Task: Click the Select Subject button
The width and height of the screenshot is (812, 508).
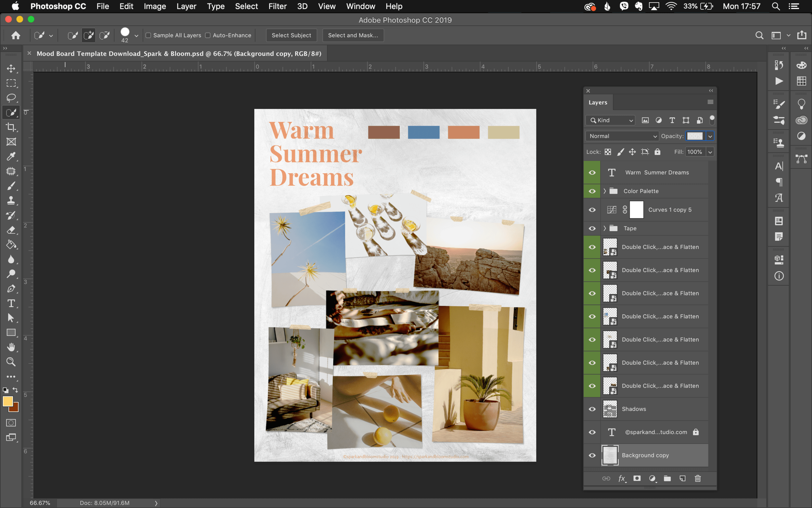Action: tap(291, 35)
